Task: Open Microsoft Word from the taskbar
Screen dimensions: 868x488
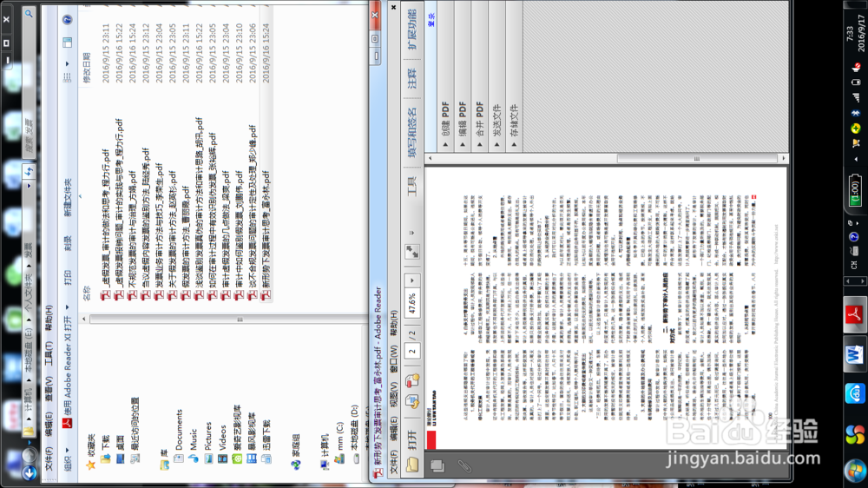Action: tap(855, 355)
